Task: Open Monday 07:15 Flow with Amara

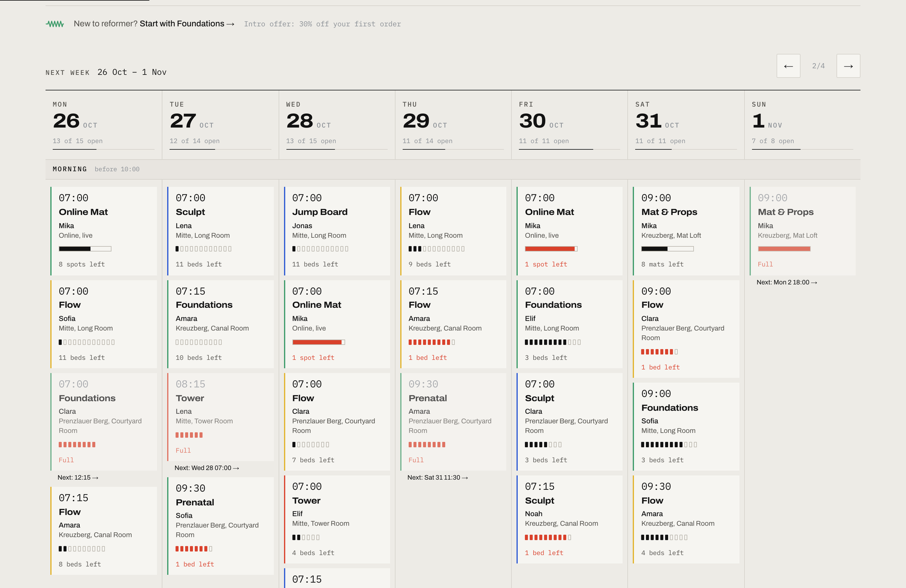Action: pos(104,531)
